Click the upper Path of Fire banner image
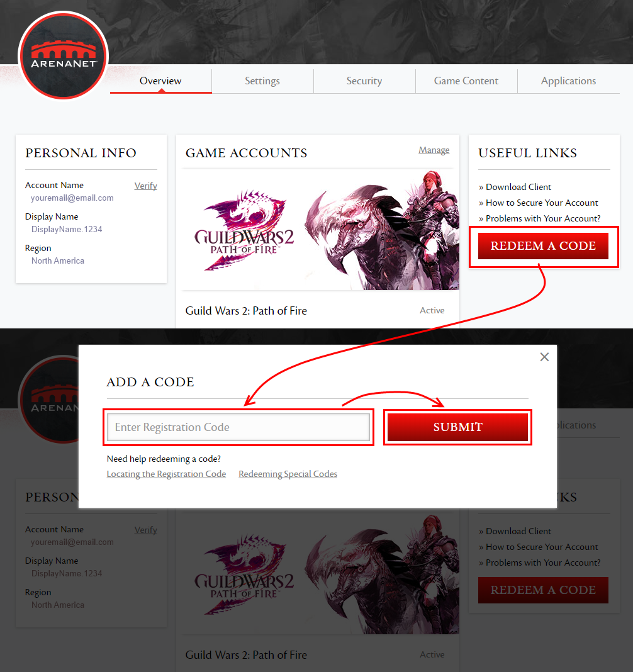 tap(320, 230)
